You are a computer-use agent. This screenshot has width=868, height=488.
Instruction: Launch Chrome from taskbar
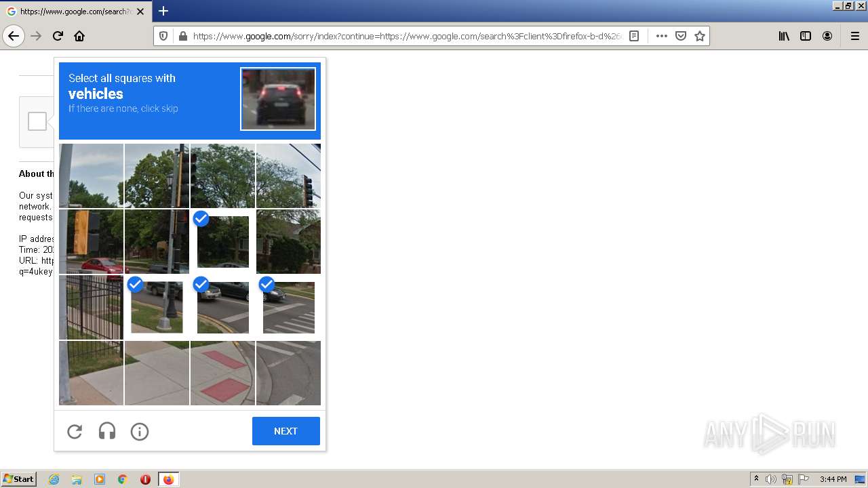tap(123, 479)
